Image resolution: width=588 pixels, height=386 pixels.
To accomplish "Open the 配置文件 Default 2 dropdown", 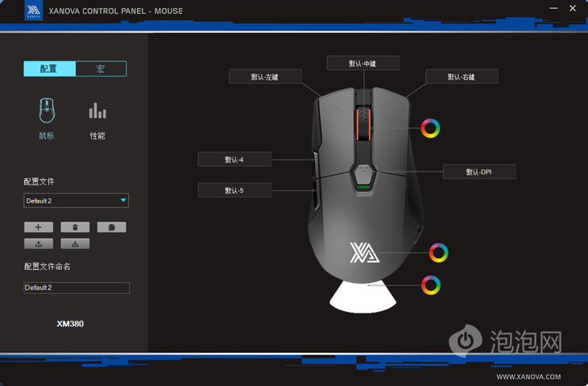I will [x=77, y=201].
